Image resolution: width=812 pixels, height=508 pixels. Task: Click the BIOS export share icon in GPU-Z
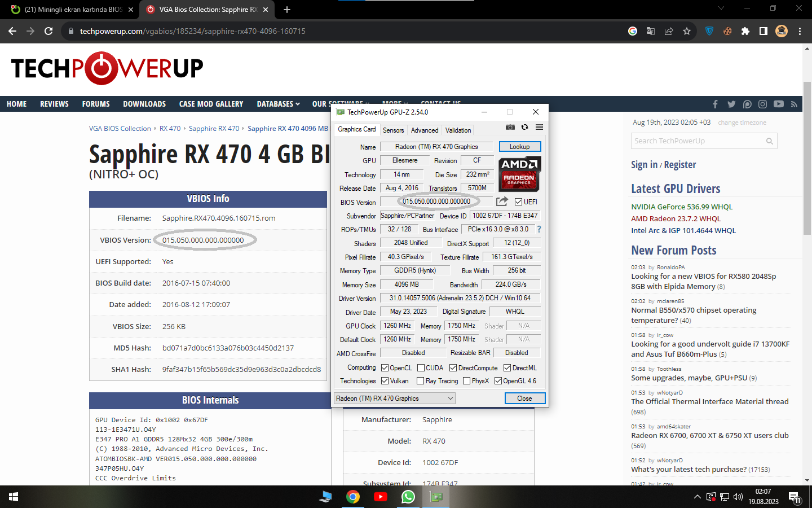(x=502, y=202)
